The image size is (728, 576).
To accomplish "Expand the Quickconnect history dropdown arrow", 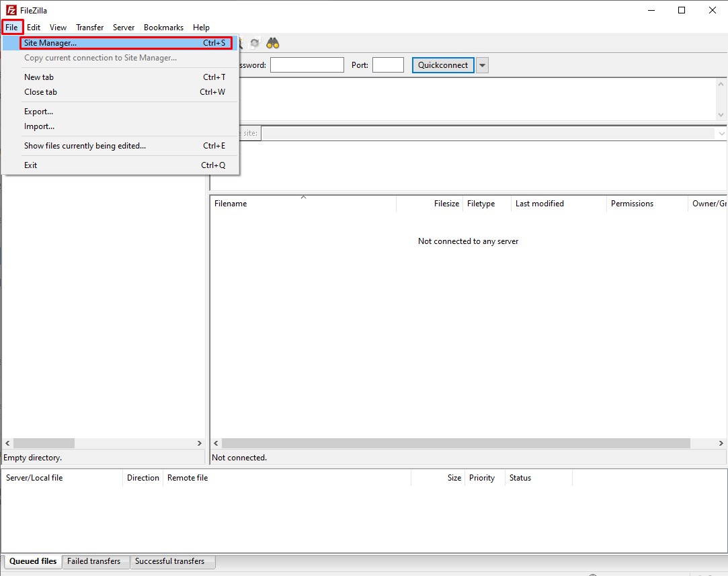I will click(483, 65).
